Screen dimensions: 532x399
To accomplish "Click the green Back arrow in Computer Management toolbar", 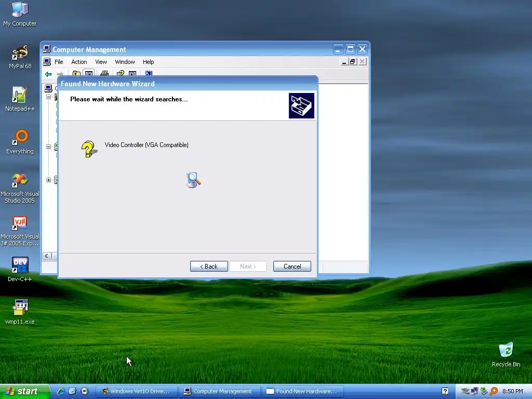I will (x=48, y=74).
